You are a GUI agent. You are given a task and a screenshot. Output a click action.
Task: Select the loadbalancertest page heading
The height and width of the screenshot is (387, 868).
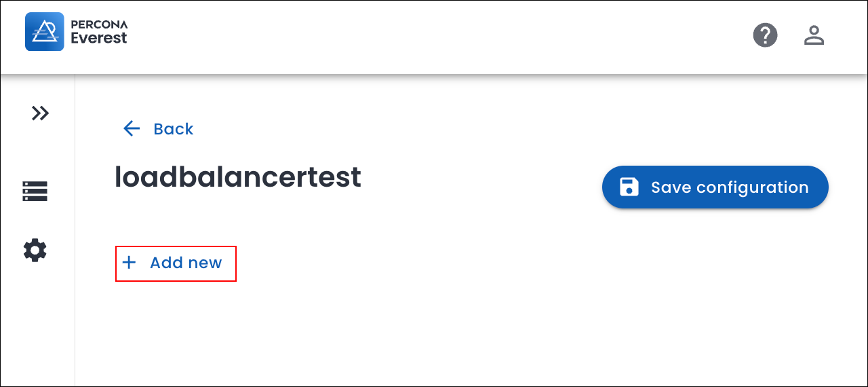(x=238, y=177)
